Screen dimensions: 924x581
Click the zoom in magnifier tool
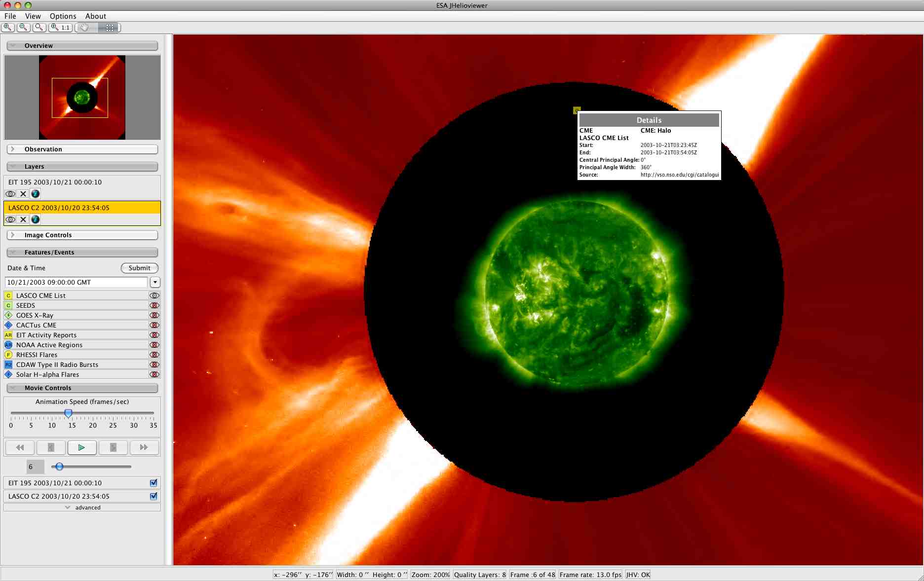[8, 28]
